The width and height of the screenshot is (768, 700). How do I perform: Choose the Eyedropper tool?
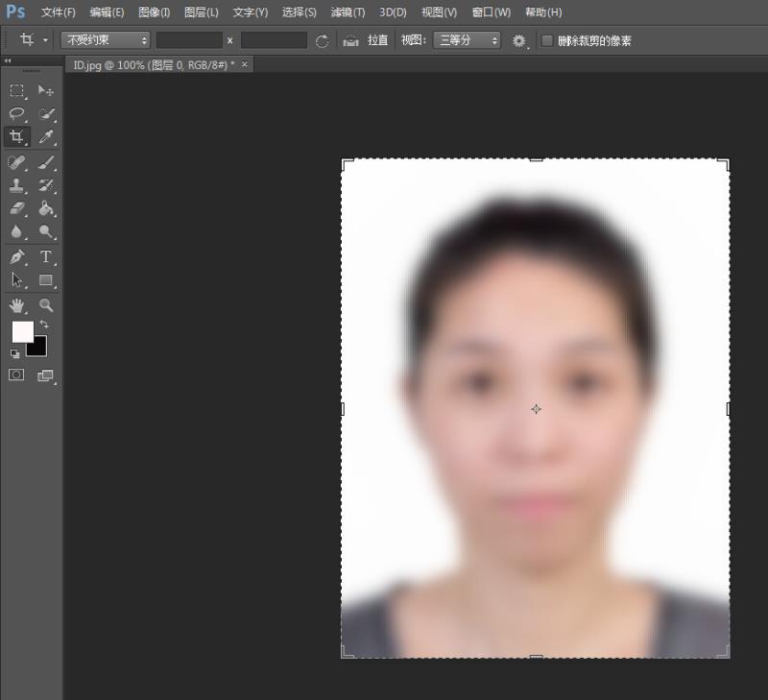point(45,136)
